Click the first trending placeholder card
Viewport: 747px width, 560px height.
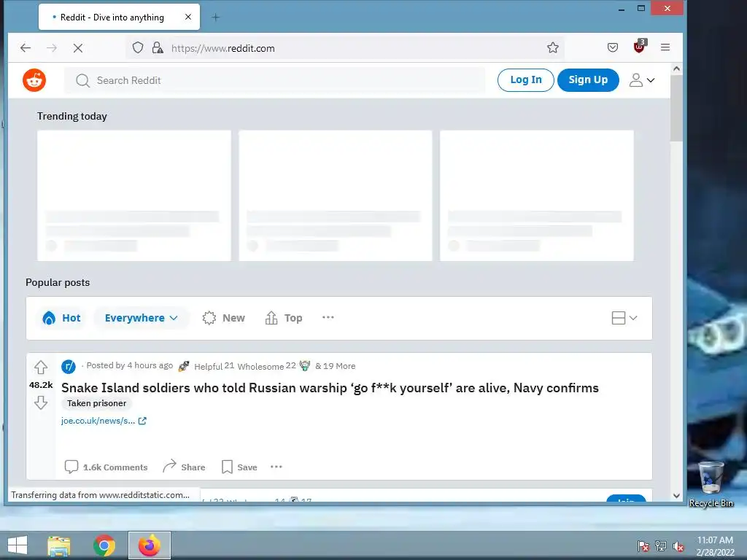pos(134,195)
